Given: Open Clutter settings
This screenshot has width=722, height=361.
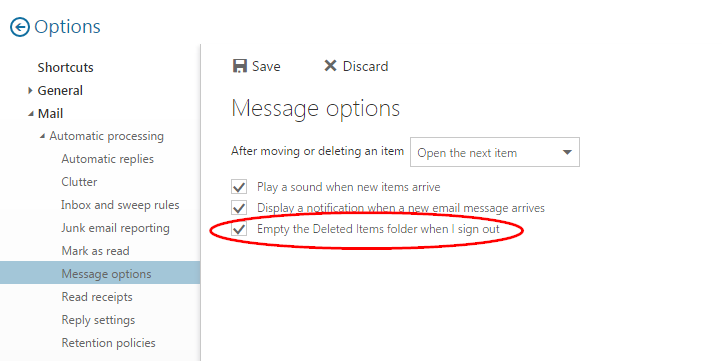Looking at the screenshot, I should (x=79, y=182).
